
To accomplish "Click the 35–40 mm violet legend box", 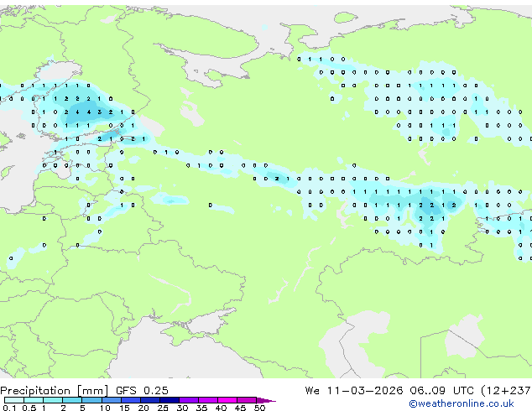I will click(207, 400).
